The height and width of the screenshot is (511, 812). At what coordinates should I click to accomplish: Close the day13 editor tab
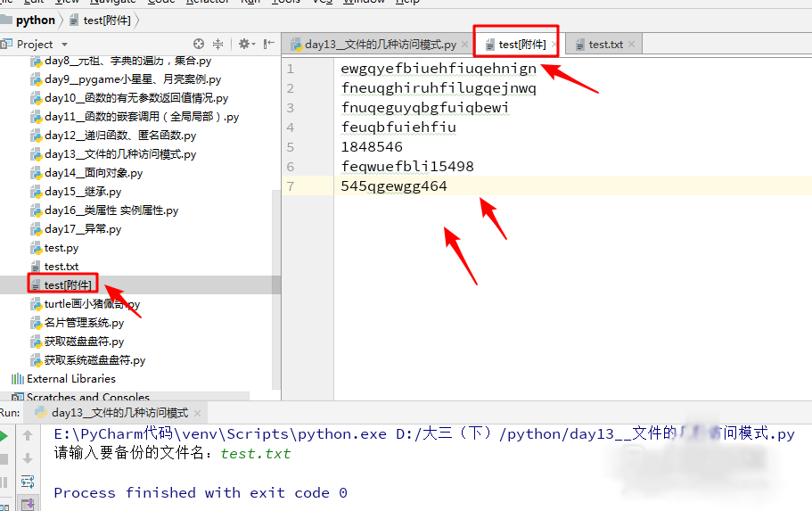464,45
